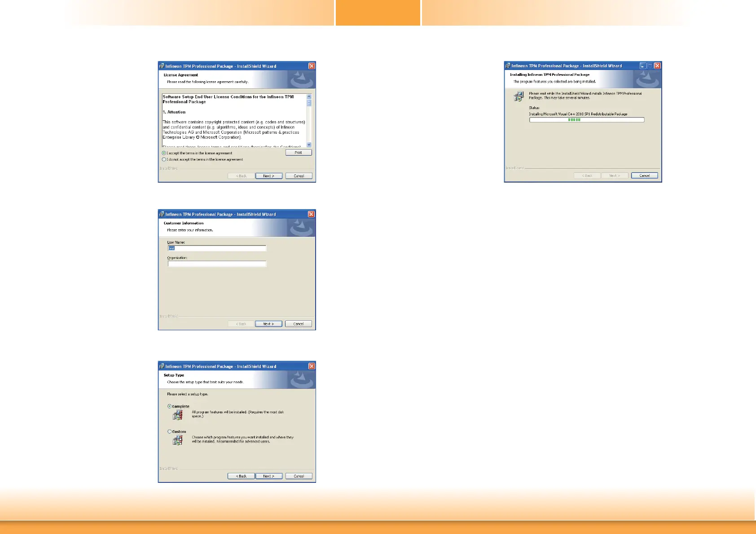This screenshot has width=756, height=534.
Task: Click Back in Customer Information dialog
Action: click(x=241, y=324)
